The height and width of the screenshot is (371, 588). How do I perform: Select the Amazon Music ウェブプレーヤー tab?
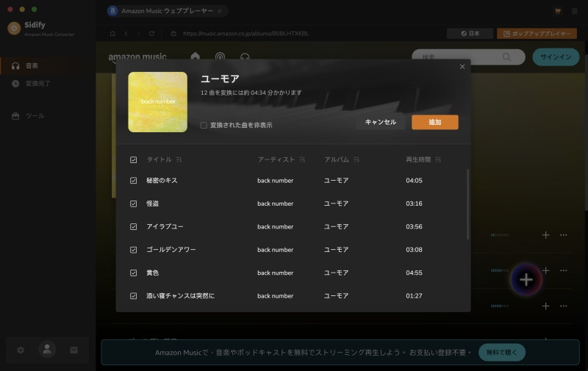(168, 11)
